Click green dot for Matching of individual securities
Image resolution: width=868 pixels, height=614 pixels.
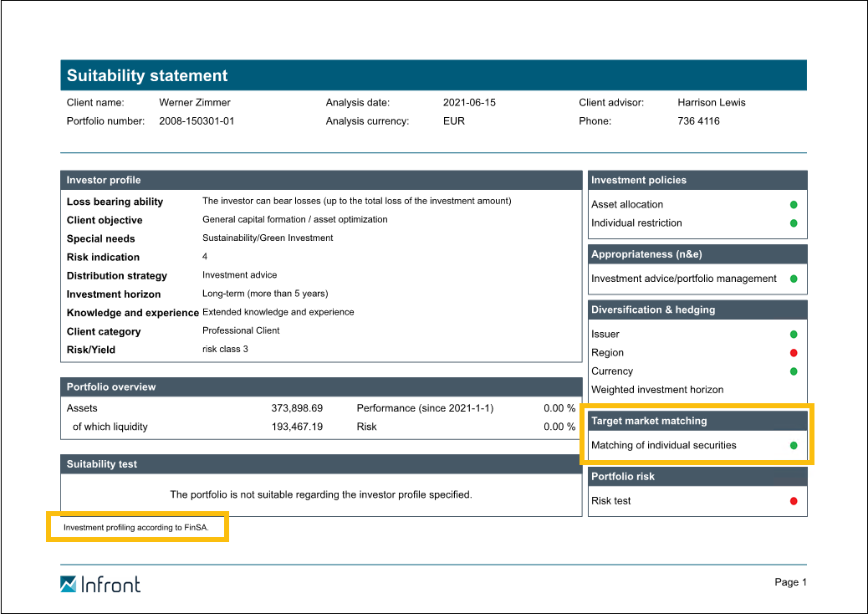[794, 446]
